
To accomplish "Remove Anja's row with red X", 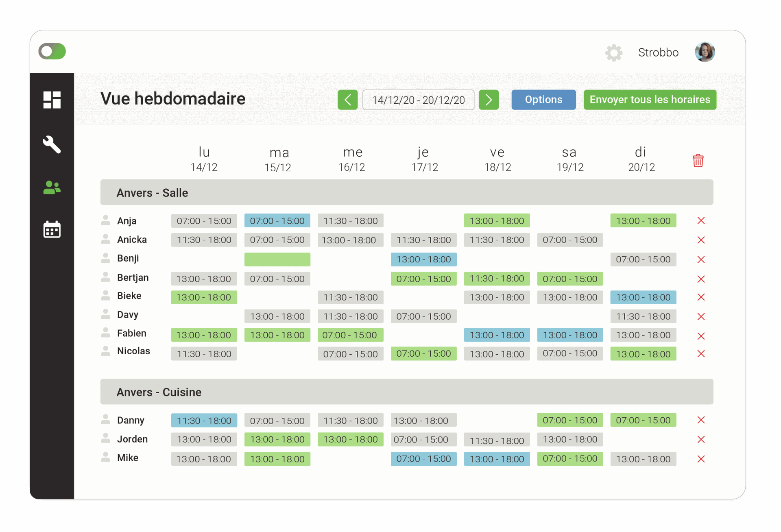I will (x=701, y=220).
